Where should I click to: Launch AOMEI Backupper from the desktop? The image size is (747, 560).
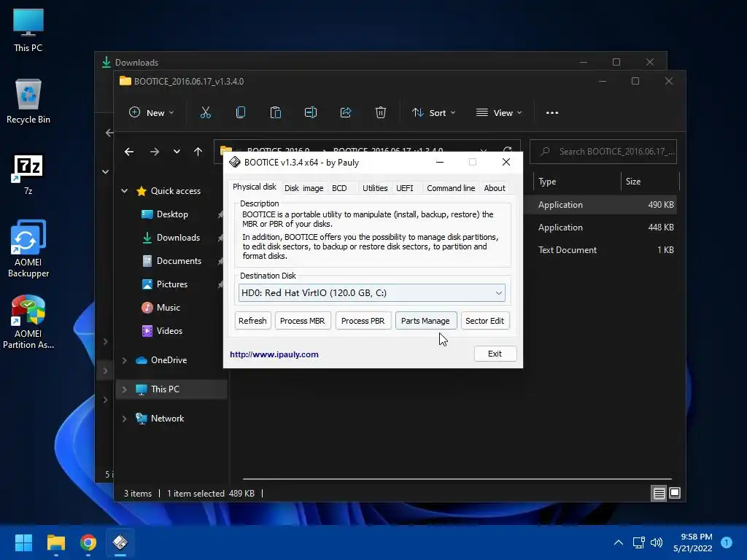click(x=28, y=249)
